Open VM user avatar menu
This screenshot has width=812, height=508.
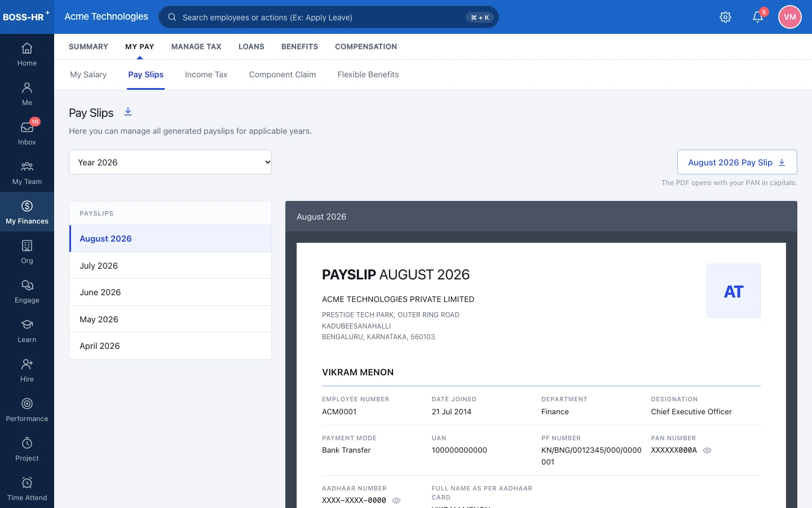click(790, 17)
